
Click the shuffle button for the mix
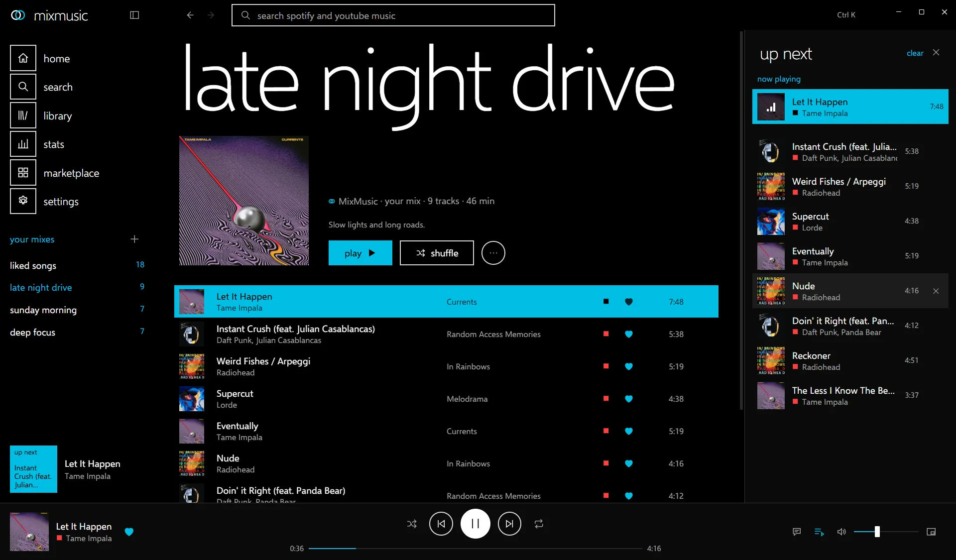click(x=437, y=253)
